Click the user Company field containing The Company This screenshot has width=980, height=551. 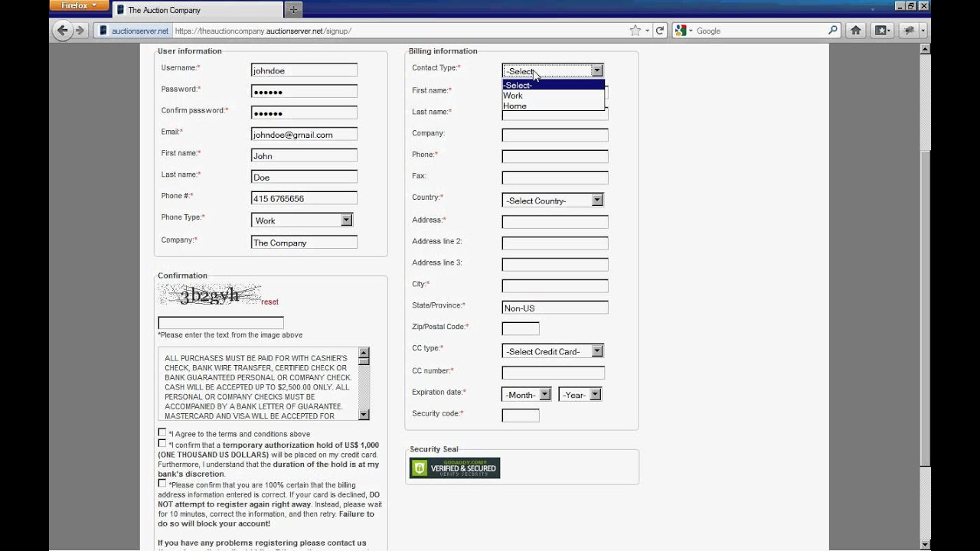(x=304, y=242)
